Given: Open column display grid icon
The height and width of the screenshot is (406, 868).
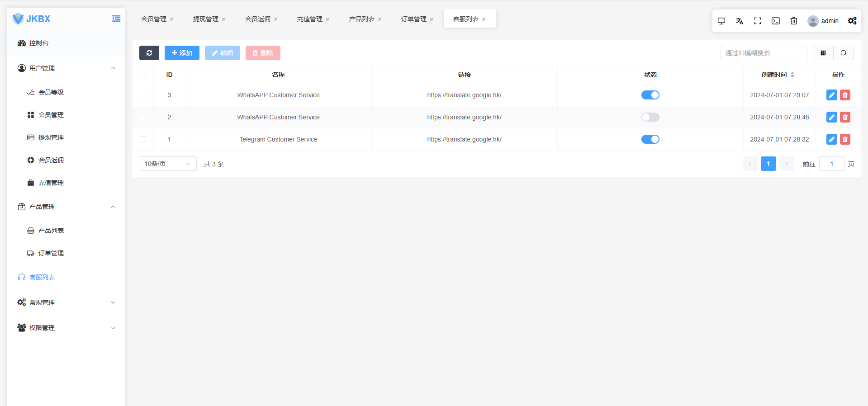Looking at the screenshot, I should [823, 53].
